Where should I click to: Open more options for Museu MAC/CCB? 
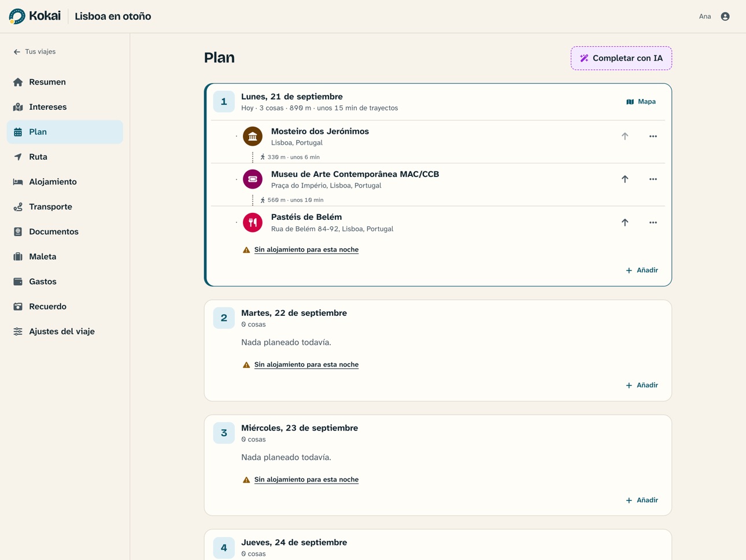(x=653, y=179)
